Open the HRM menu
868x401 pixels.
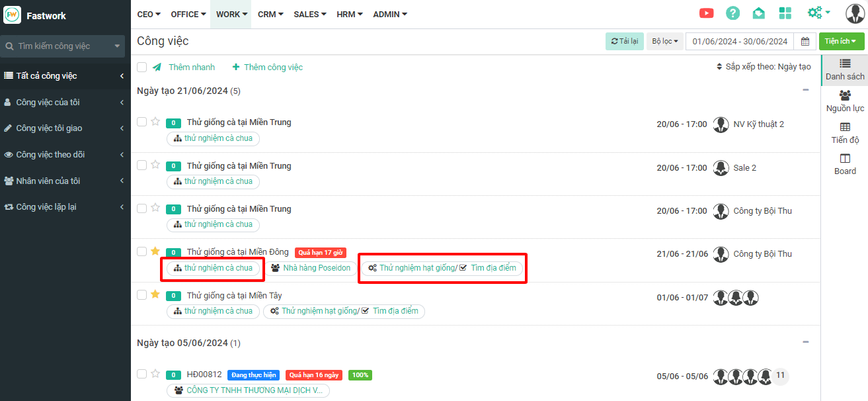pyautogui.click(x=349, y=14)
